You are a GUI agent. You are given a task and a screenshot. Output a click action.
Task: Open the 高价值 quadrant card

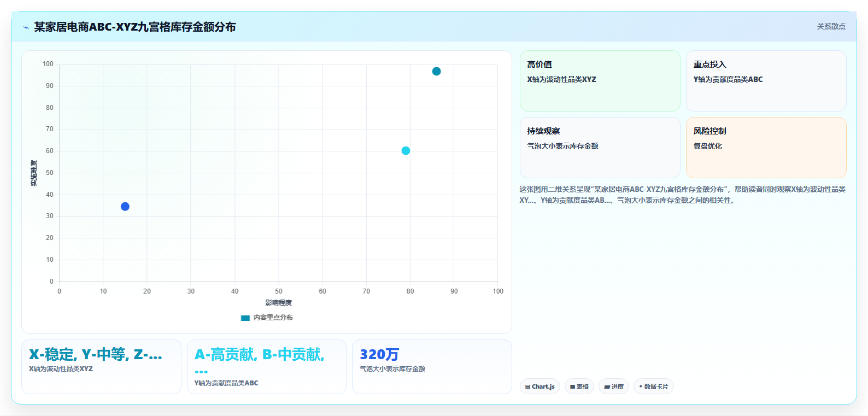point(600,81)
